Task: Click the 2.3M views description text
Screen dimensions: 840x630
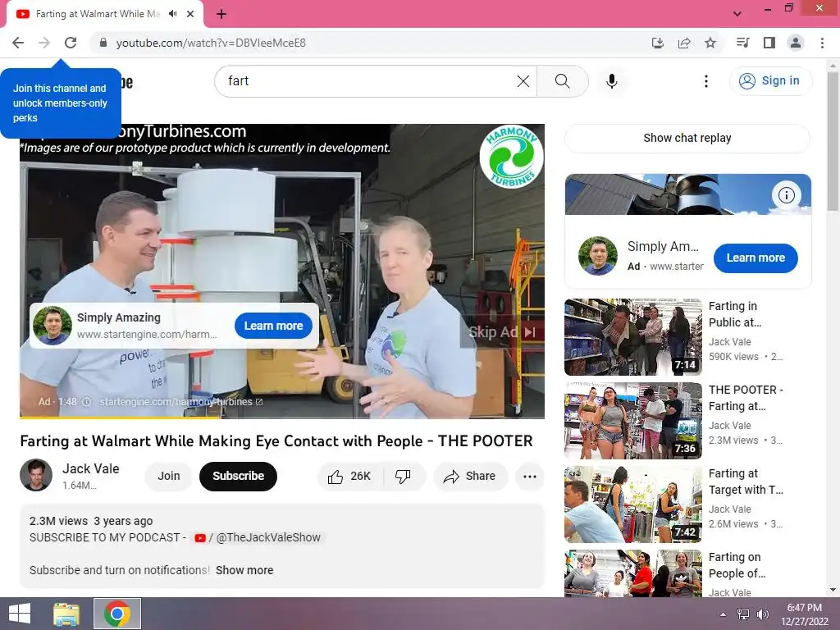Action: point(58,521)
